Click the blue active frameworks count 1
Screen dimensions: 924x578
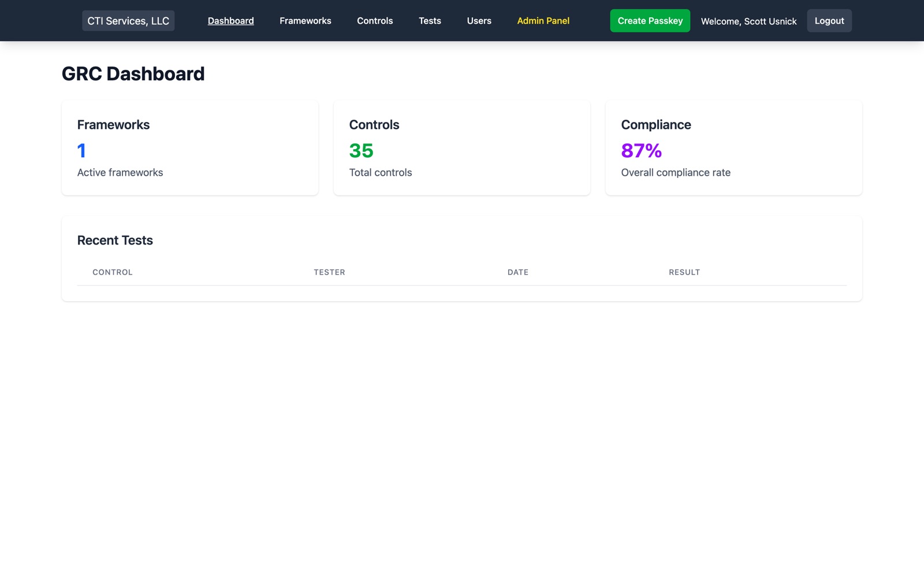click(81, 151)
